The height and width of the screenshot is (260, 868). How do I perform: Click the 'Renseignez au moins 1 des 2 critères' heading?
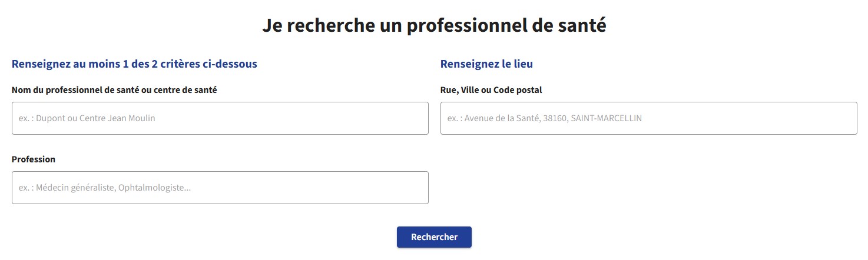tap(134, 64)
